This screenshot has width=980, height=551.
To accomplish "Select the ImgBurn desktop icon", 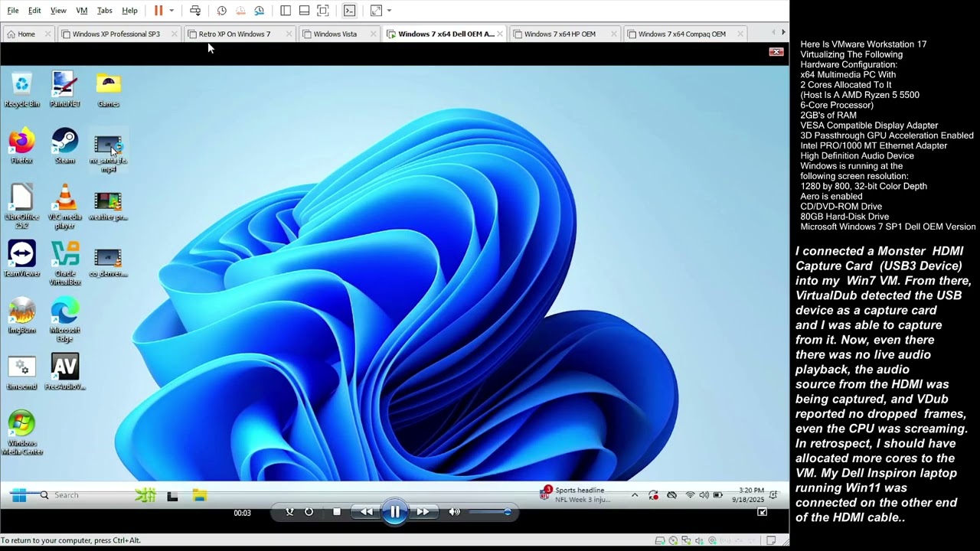I will [x=22, y=316].
